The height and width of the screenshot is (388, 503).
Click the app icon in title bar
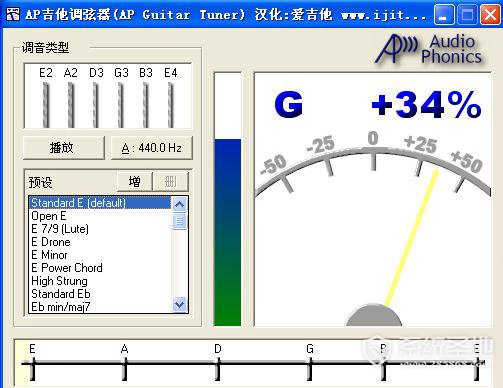pos(13,14)
